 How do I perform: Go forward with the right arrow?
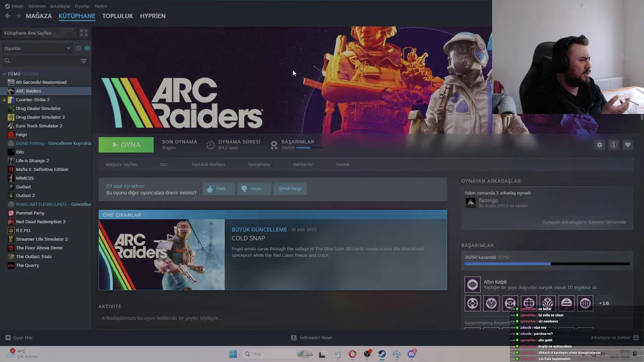[x=18, y=16]
